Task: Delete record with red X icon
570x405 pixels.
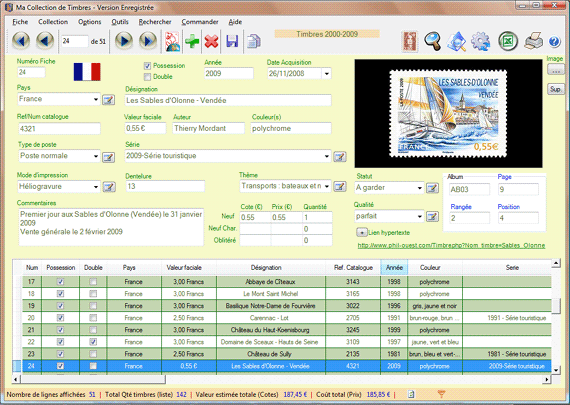Action: 211,41
